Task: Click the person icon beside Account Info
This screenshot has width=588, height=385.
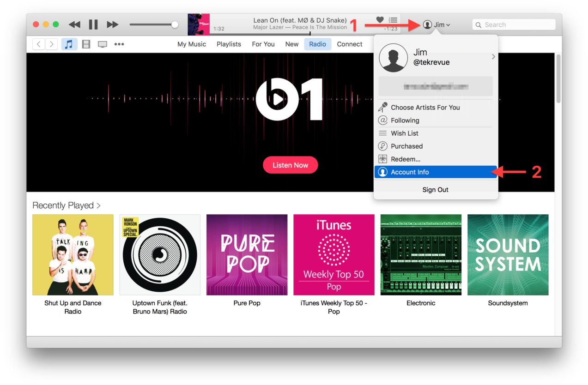Action: pos(382,172)
